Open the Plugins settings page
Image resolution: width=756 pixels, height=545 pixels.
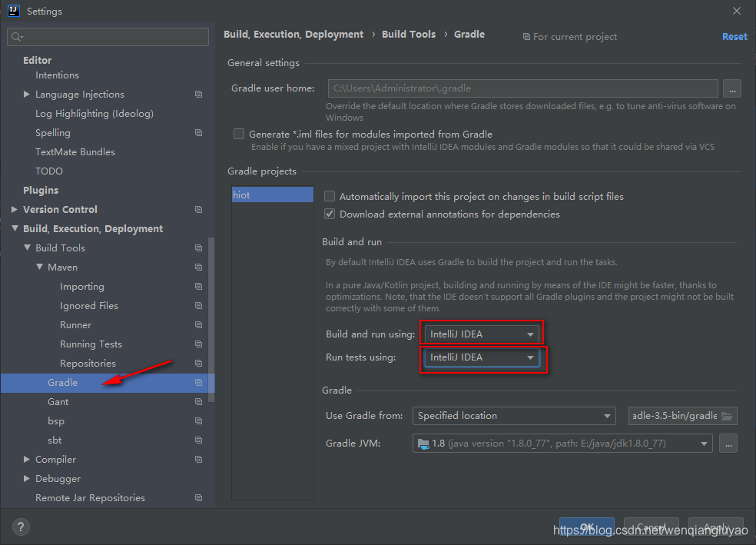(41, 190)
